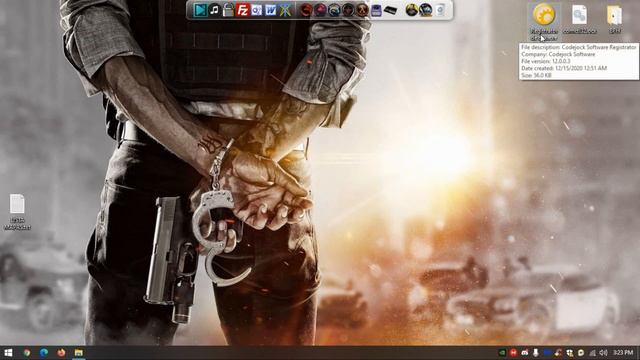This screenshot has width=640, height=360.
Task: Click the USB safely remove tray icon
Action: pyautogui.click(x=536, y=353)
